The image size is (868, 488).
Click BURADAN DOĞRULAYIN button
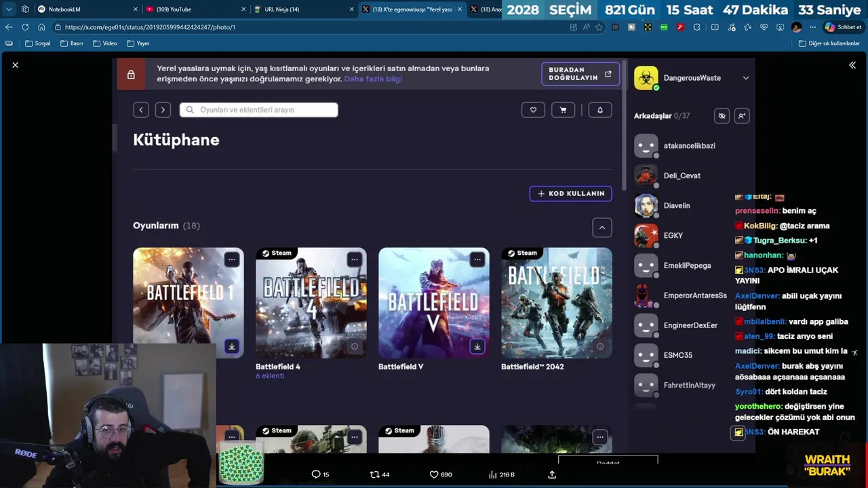pyautogui.click(x=580, y=74)
